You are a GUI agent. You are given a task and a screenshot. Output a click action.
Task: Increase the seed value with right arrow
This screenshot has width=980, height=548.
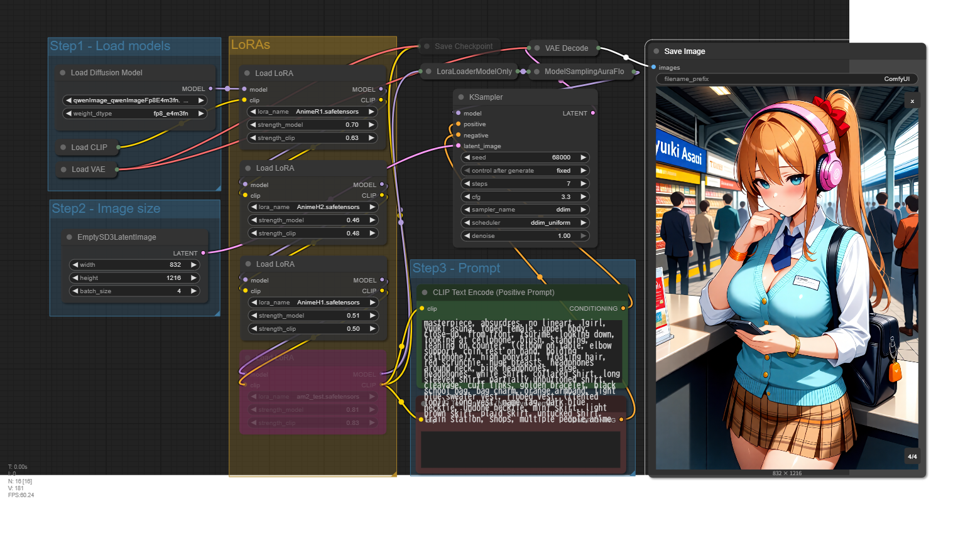(x=583, y=158)
